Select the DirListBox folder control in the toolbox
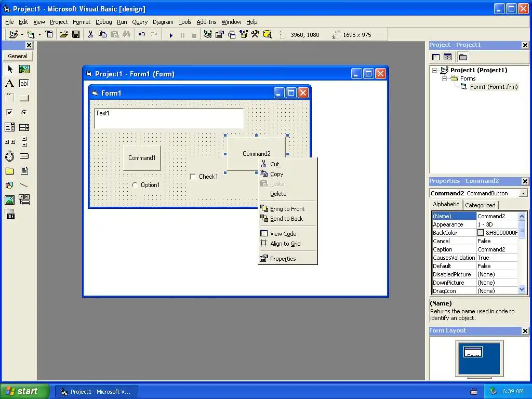 tap(10, 170)
